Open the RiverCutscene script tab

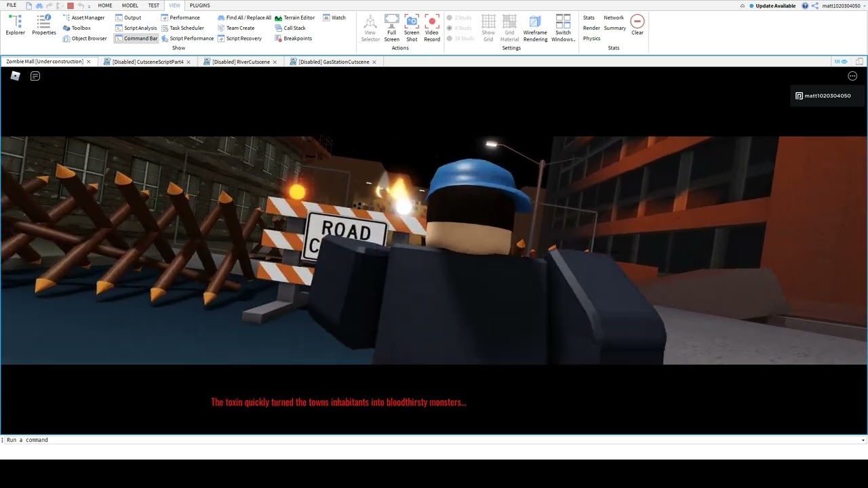pos(241,62)
